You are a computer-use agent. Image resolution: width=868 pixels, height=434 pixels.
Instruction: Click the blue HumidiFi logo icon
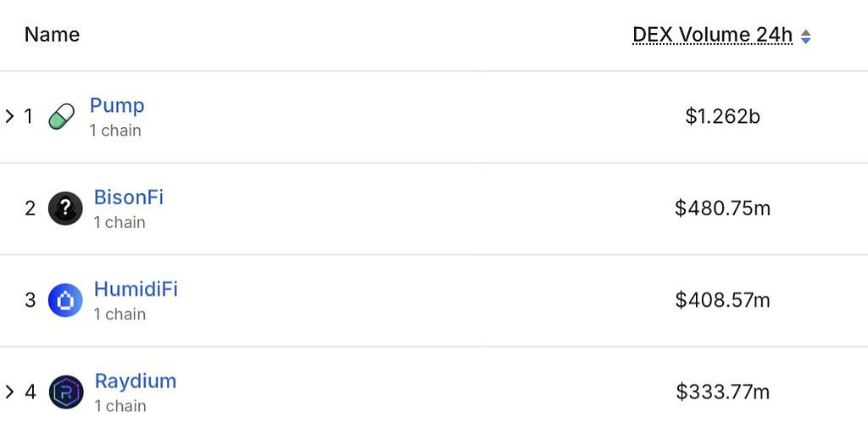pos(65,300)
